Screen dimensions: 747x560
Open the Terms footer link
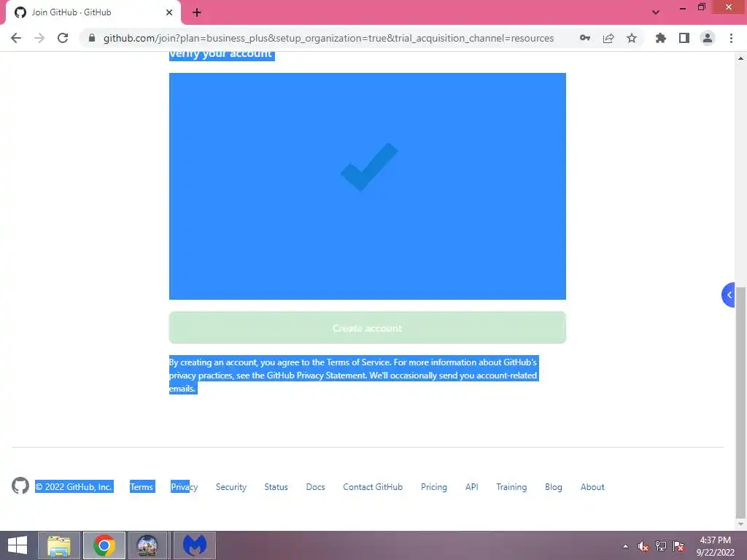pyautogui.click(x=142, y=486)
